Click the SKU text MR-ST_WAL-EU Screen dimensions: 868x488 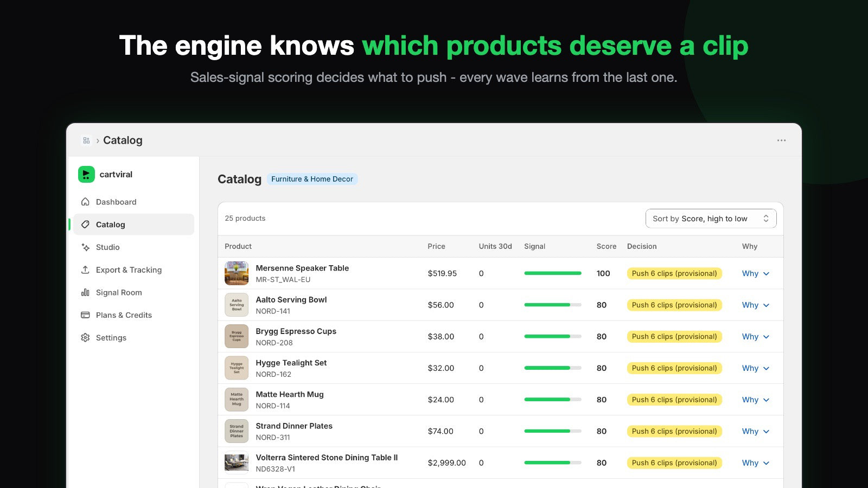(x=283, y=280)
